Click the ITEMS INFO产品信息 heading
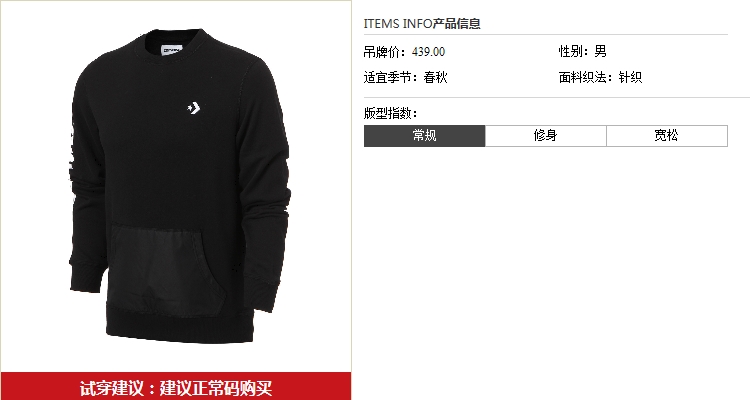 click(422, 23)
